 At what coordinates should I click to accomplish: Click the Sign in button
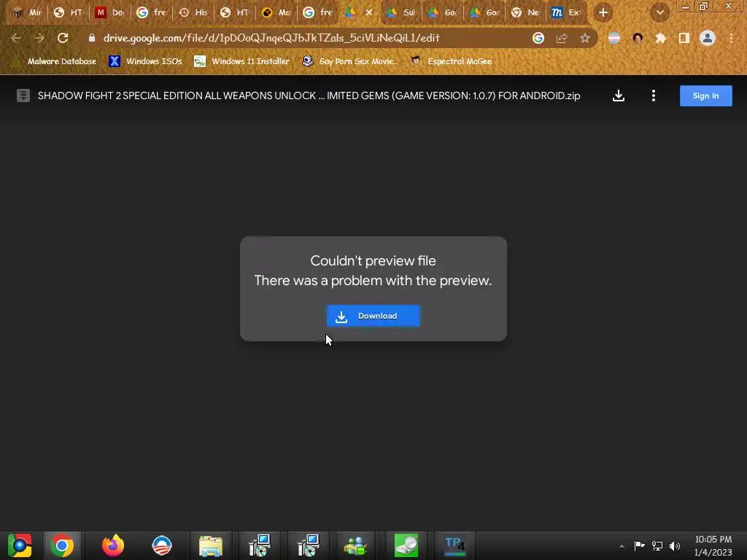[x=705, y=96]
